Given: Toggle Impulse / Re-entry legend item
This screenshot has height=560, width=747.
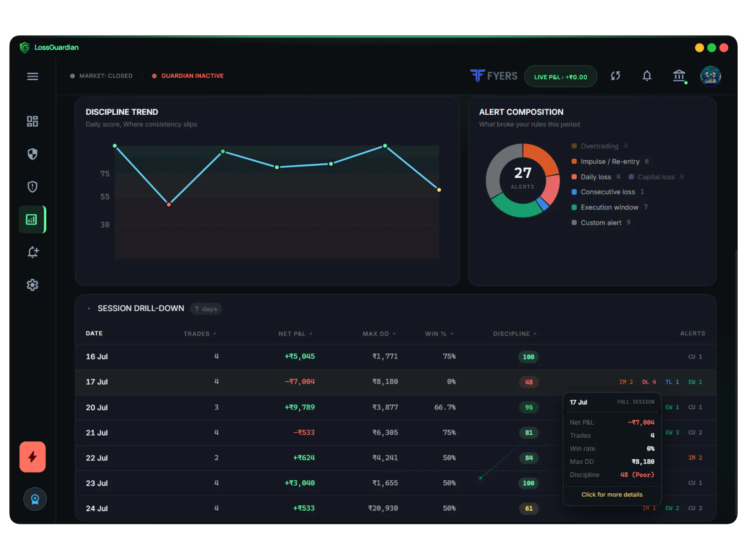Looking at the screenshot, I should click(610, 161).
